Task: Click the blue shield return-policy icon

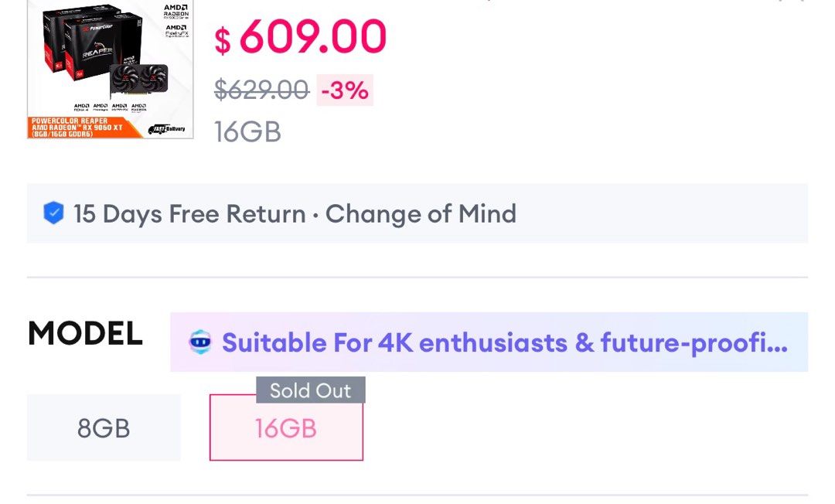Action: 53,214
